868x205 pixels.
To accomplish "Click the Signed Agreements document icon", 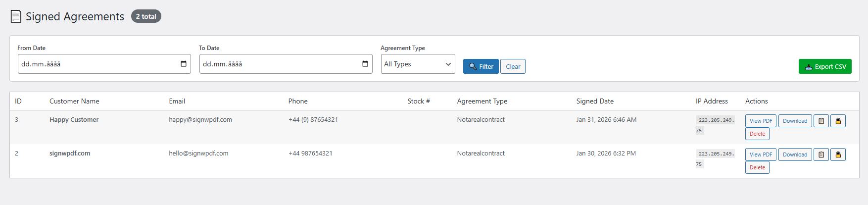I will click(16, 16).
